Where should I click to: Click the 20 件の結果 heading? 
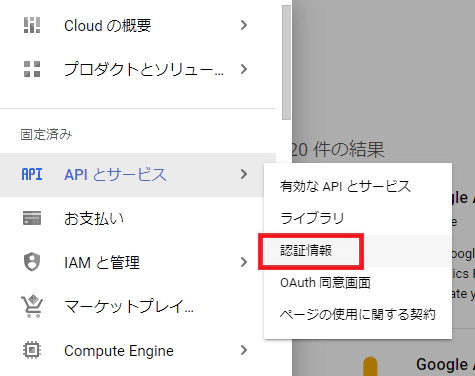pos(338,149)
